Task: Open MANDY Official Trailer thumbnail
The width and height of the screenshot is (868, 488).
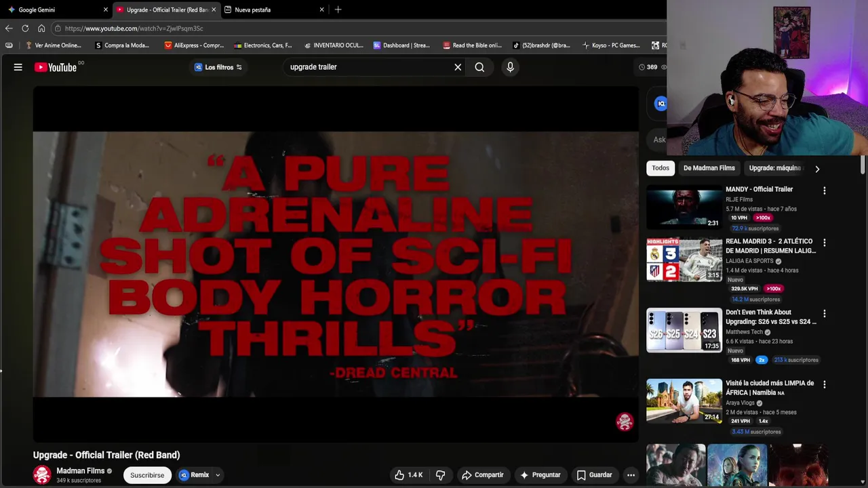Action: tap(684, 207)
